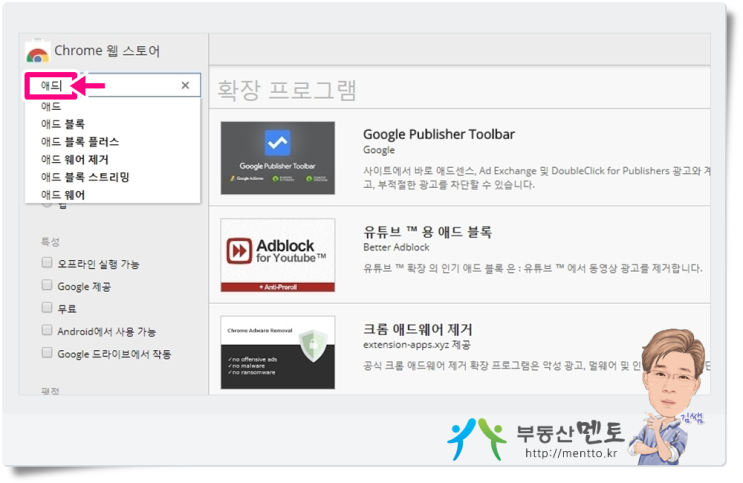Select the suggestion '애드'

[51, 106]
